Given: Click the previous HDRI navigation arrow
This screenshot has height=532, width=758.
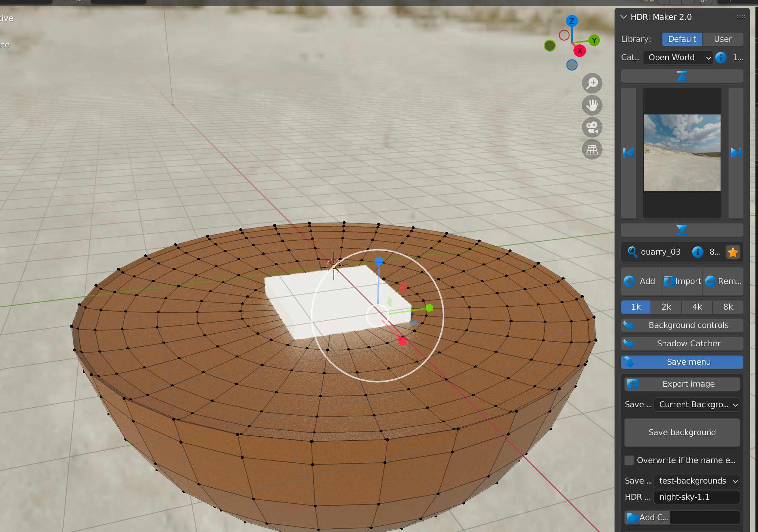Looking at the screenshot, I should point(628,153).
